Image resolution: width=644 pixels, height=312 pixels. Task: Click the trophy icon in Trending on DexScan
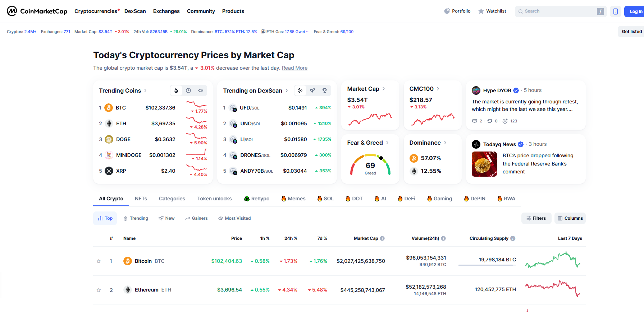pos(325,90)
